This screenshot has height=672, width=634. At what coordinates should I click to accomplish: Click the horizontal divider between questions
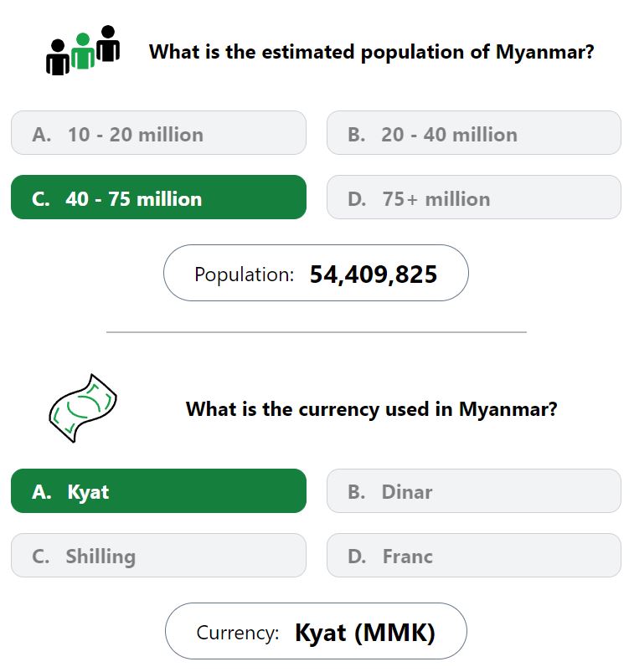317,332
